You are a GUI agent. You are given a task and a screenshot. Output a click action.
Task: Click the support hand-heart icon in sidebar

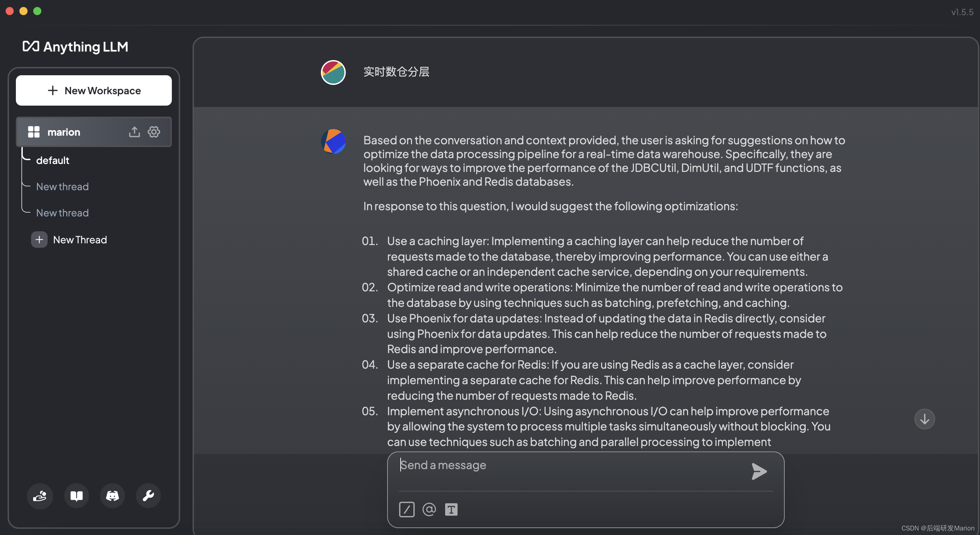point(40,496)
